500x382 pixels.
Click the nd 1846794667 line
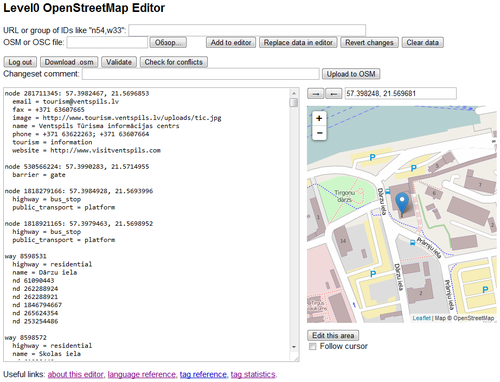tap(37, 305)
